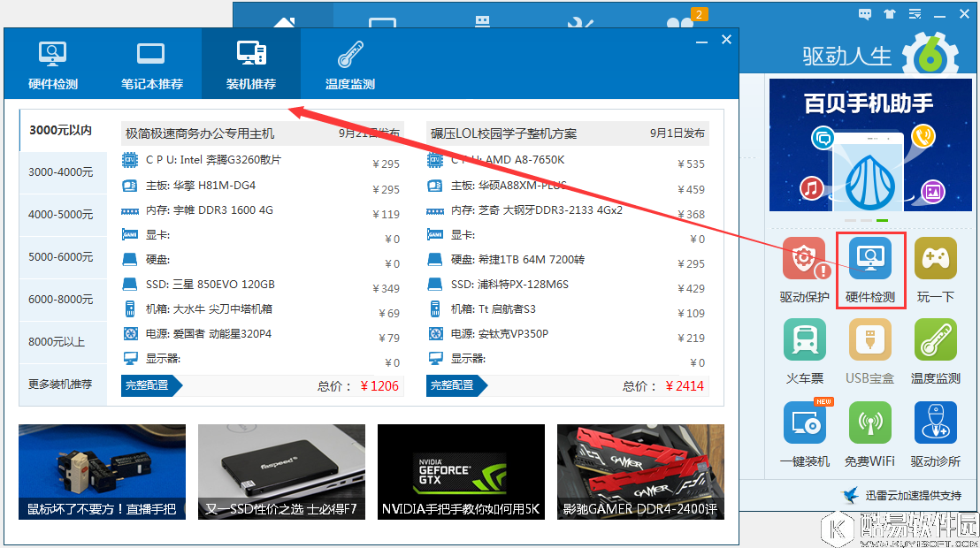Image resolution: width=980 pixels, height=548 pixels.
Task: Switch to 笔记本推荐 tab
Action: [152, 65]
